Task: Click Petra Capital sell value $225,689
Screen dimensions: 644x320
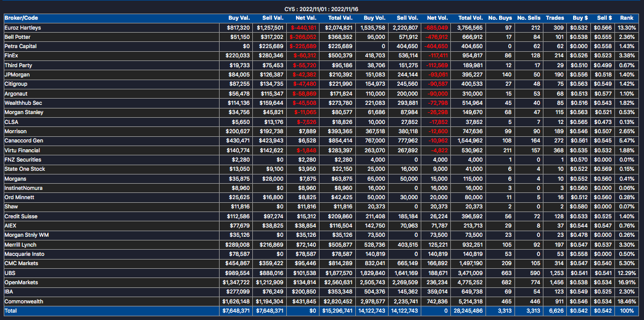Action: pos(271,46)
